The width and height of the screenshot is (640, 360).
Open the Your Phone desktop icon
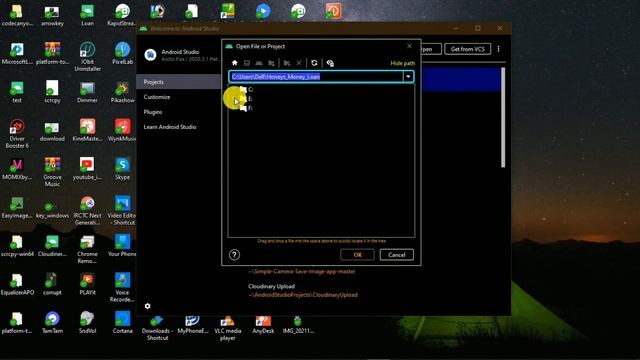point(122,246)
